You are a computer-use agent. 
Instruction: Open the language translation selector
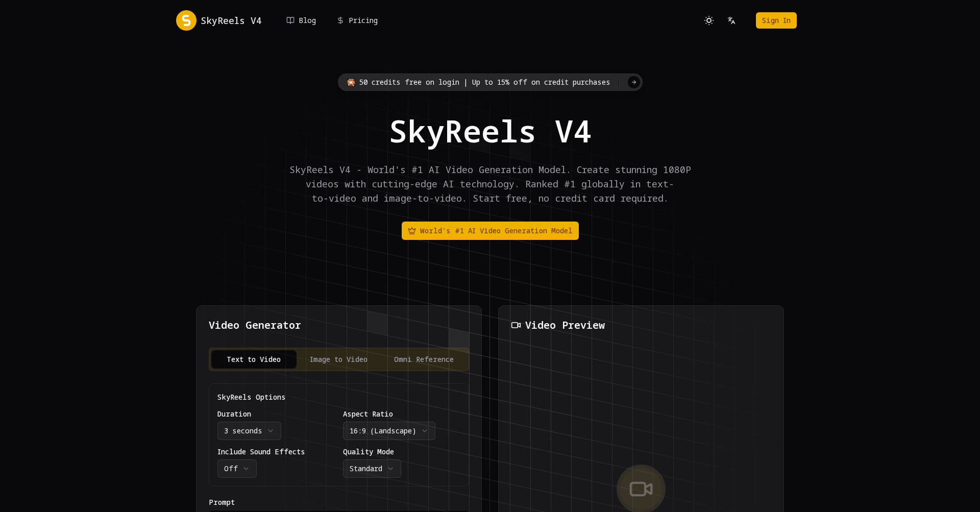click(731, 20)
